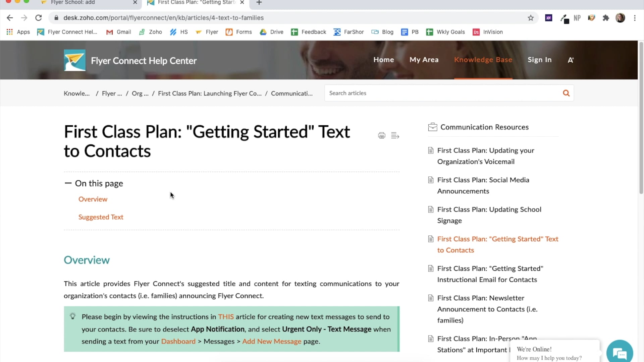The image size is (644, 362).
Task: Click the page vertical scrollbar
Action: 641,117
